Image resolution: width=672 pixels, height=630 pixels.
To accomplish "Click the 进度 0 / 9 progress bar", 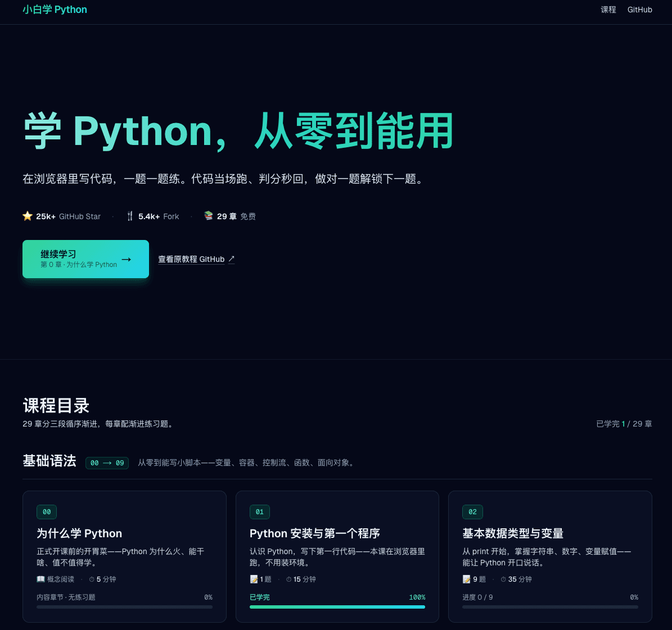I will 551,607.
